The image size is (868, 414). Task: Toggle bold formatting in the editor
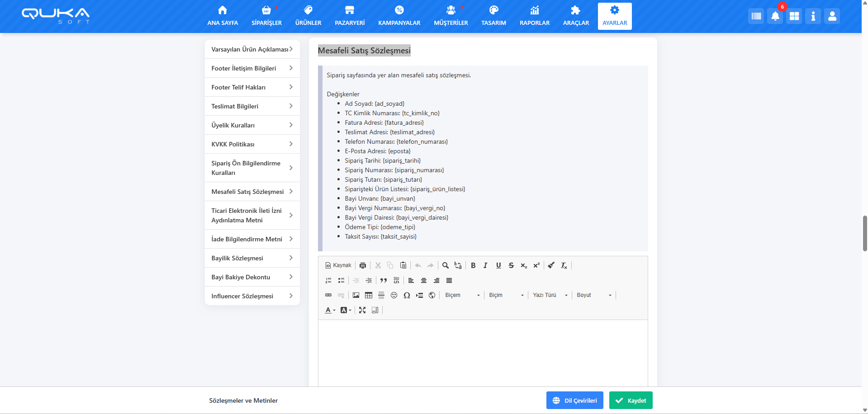pos(473,265)
